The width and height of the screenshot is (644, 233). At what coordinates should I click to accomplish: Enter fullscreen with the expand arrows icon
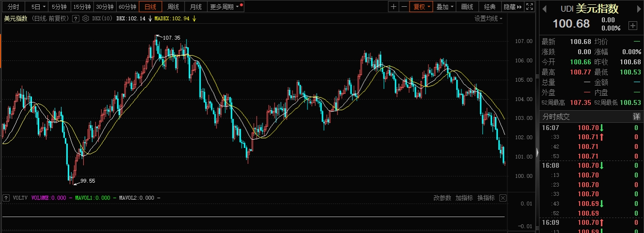coord(530,7)
